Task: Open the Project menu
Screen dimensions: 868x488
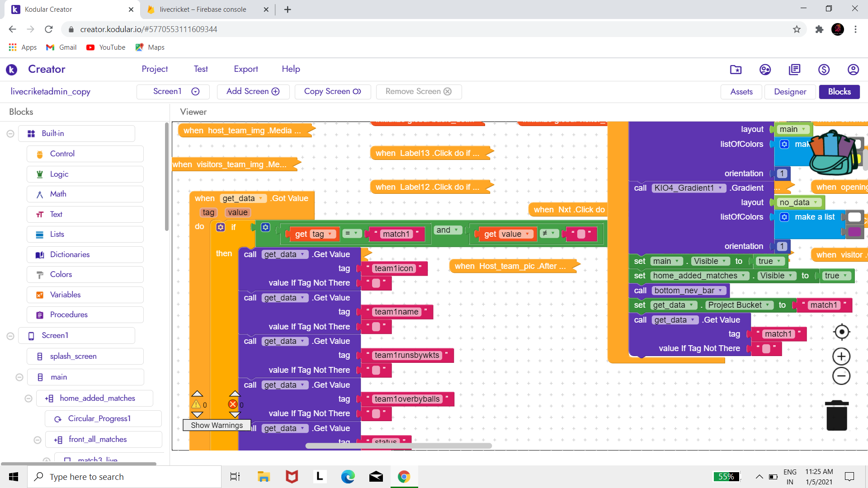Action: click(x=155, y=69)
